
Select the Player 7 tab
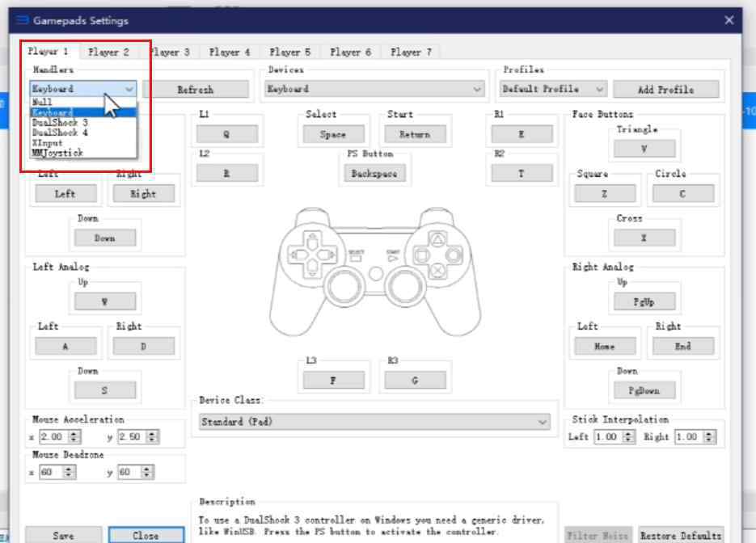coord(411,52)
